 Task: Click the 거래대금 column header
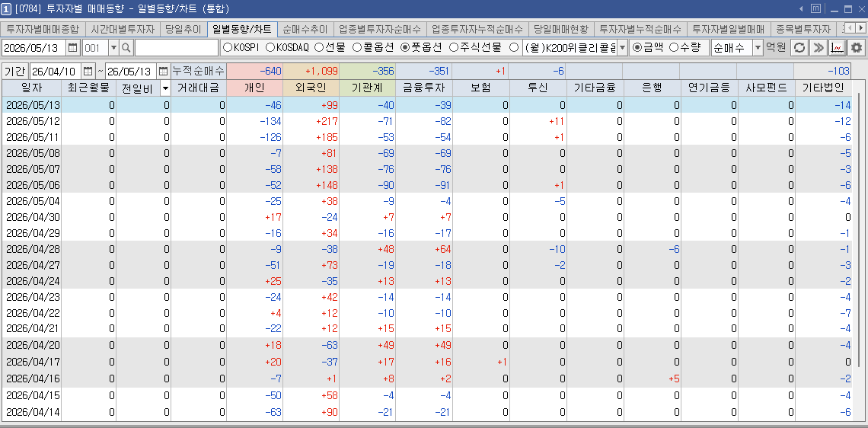pos(198,88)
